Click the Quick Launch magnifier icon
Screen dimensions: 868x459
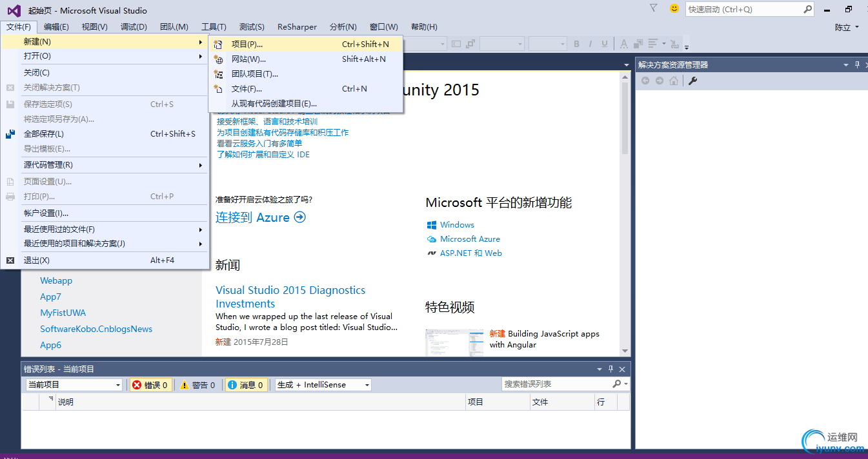(x=807, y=9)
